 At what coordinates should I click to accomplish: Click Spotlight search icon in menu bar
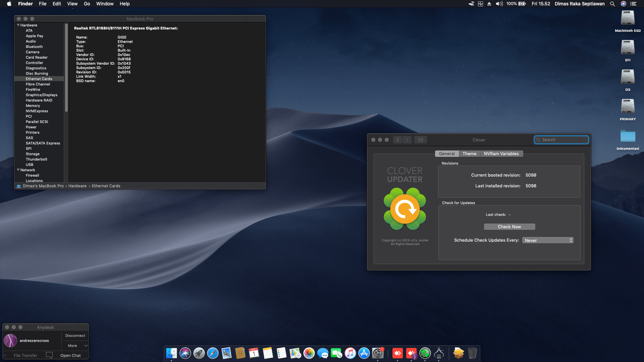click(x=612, y=4)
